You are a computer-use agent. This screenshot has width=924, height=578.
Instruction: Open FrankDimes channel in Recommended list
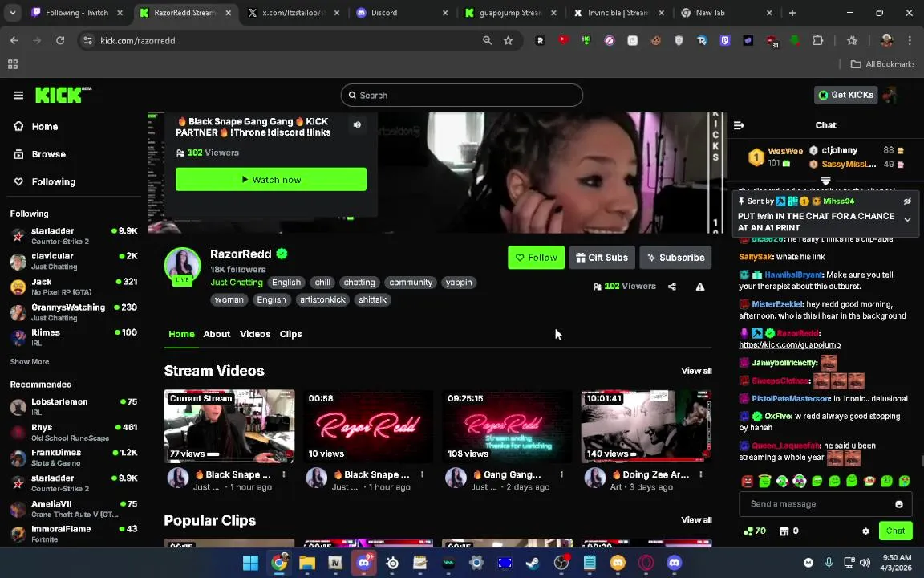pos(74,457)
